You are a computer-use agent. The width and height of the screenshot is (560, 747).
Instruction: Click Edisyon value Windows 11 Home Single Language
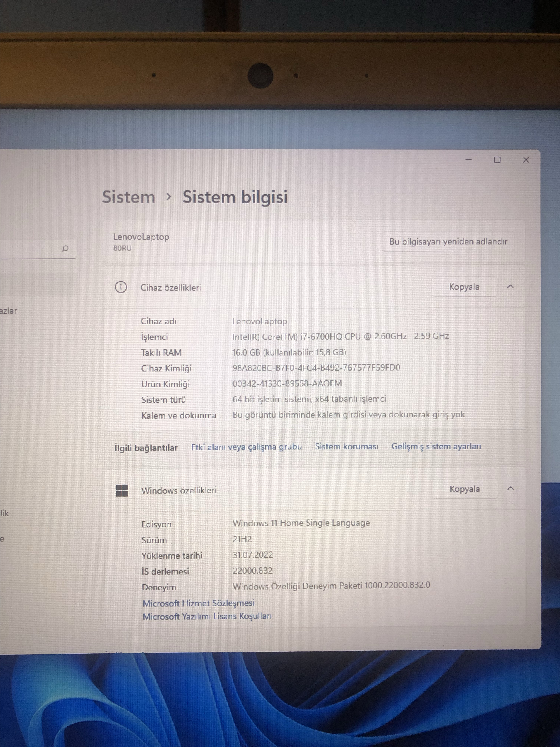[x=301, y=523]
